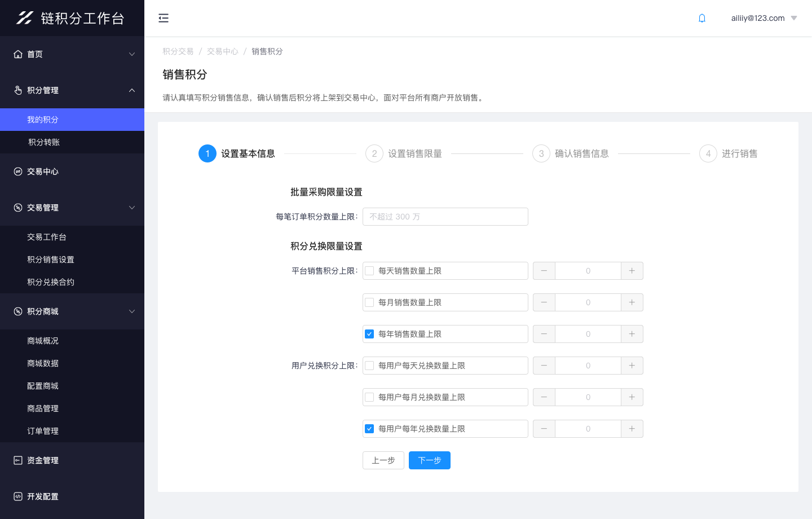812x519 pixels.
Task: Expand the 首页 menu chevron
Action: coord(132,54)
